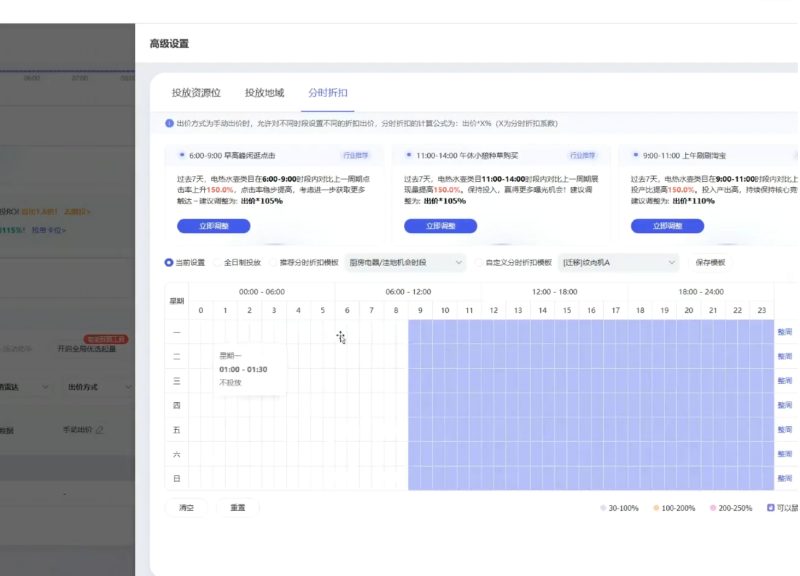The width and height of the screenshot is (800, 576).
Task: Click the pencil edit icon next to 手动出价 in background
Action: click(99, 430)
